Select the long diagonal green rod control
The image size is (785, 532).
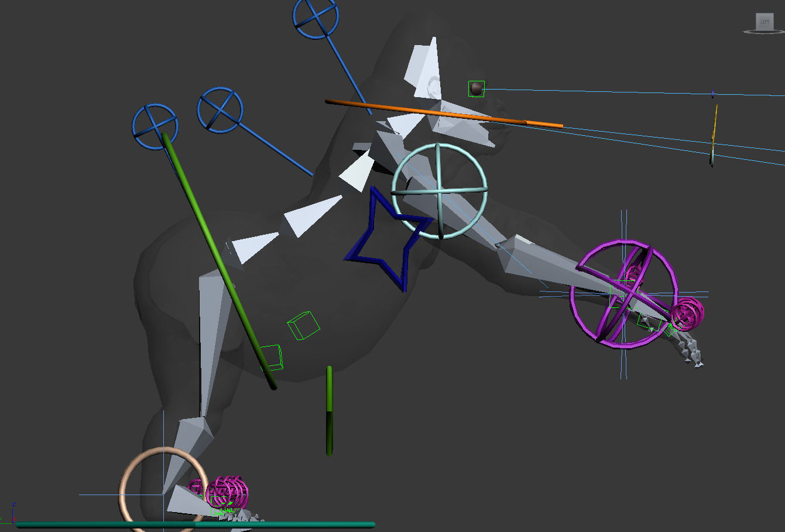pos(220,260)
